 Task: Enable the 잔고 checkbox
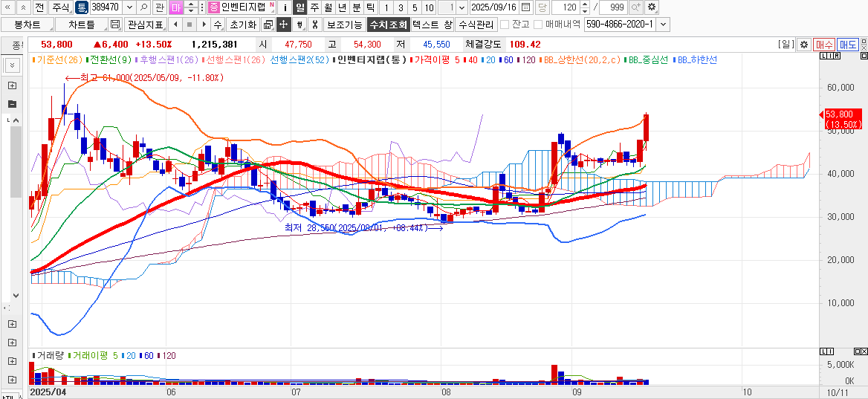click(505, 25)
